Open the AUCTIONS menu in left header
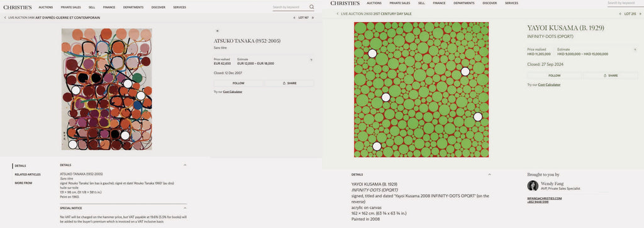644x228 pixels. coord(45,8)
